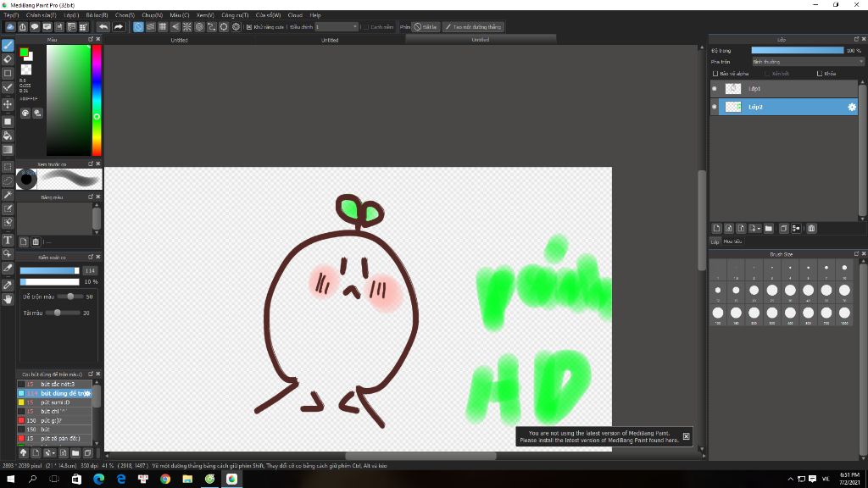Select the Lasso tool

click(8, 180)
